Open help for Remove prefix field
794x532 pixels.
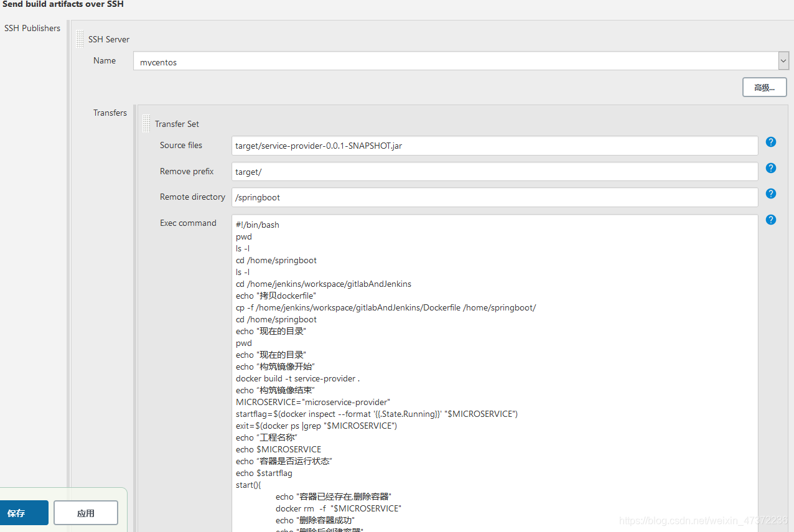pyautogui.click(x=770, y=168)
